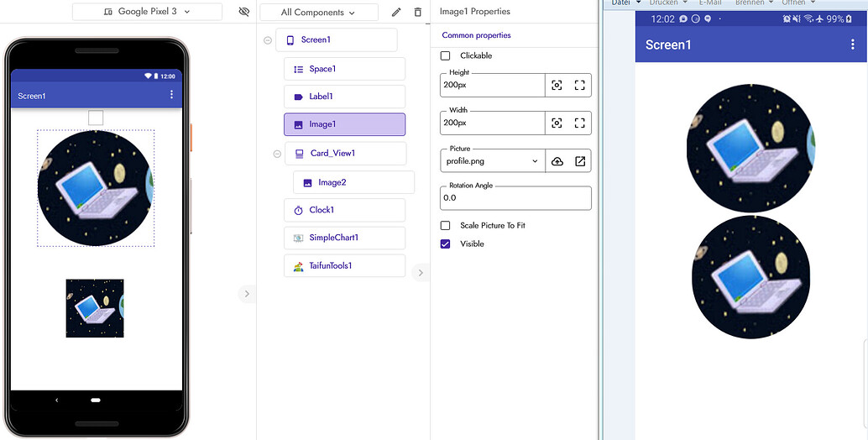Toggle hidden components visibility eye icon
Viewport: 868px width, 440px height.
(x=244, y=12)
